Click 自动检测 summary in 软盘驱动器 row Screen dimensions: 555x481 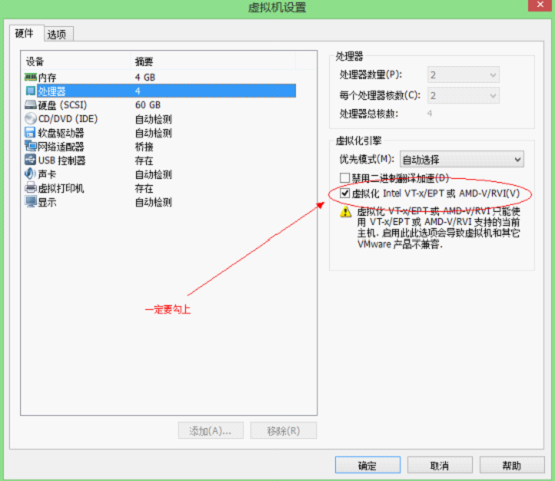(154, 133)
